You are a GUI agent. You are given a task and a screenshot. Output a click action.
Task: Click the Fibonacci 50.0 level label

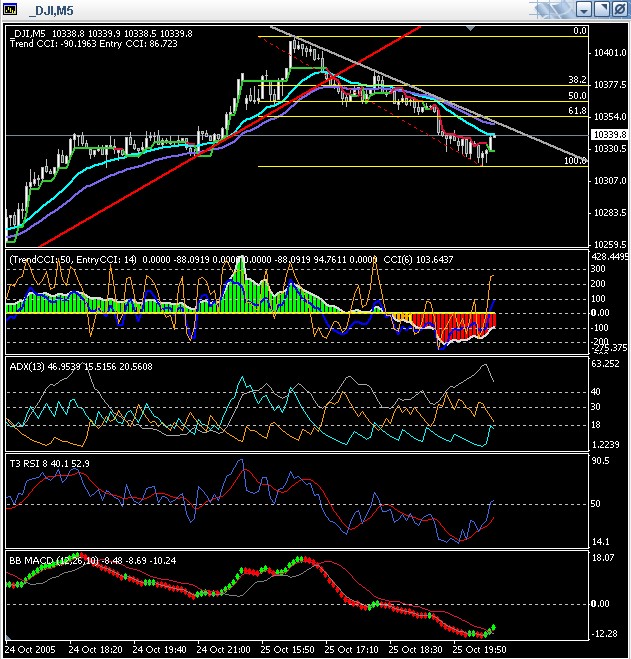tap(577, 95)
